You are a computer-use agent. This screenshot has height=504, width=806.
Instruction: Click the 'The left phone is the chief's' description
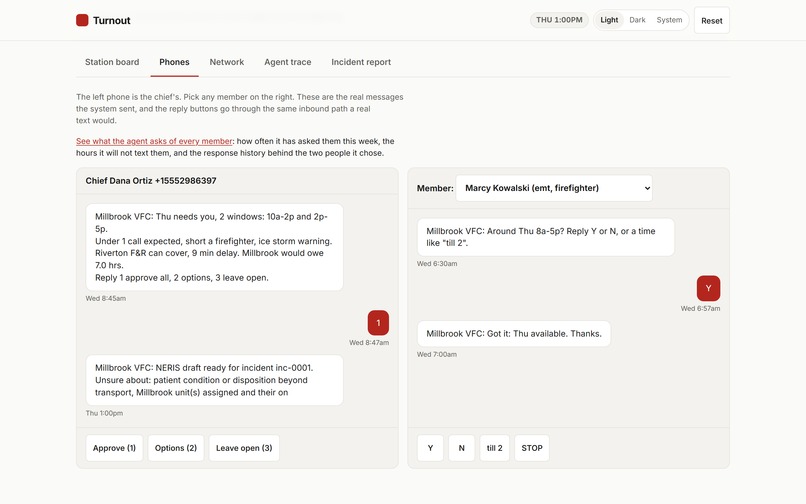240,109
